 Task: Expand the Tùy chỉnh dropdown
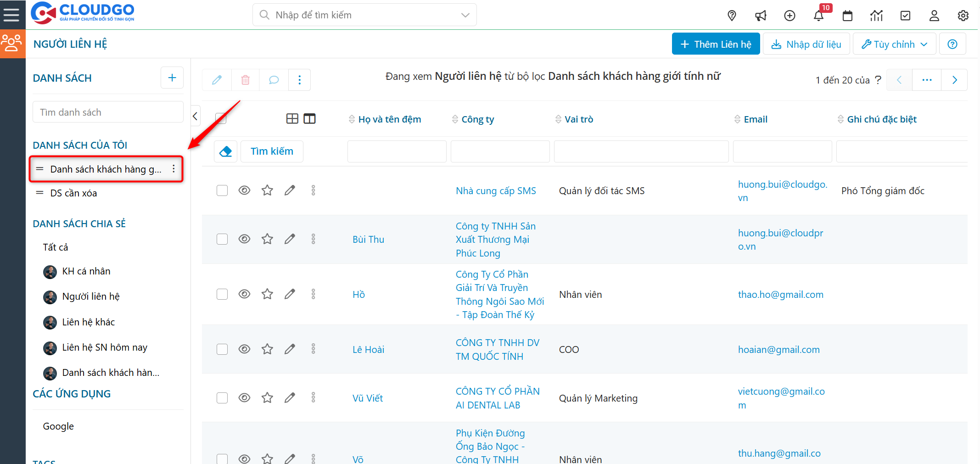click(894, 44)
